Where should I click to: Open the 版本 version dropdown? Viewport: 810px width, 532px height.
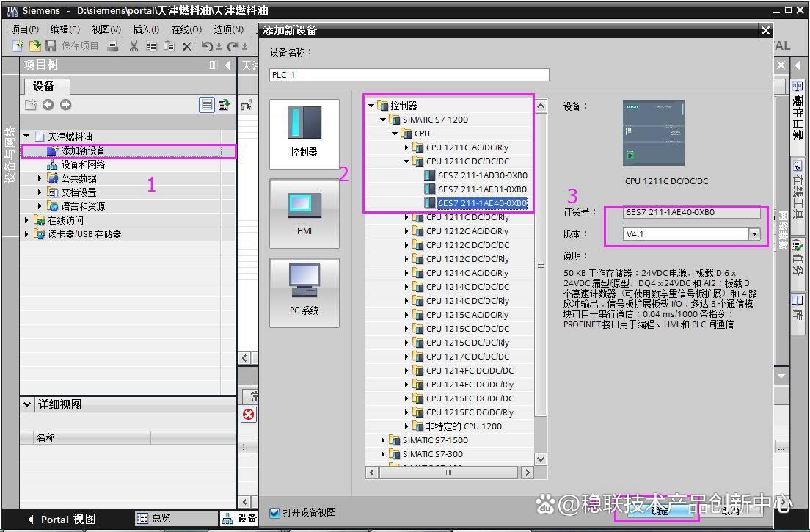[754, 234]
